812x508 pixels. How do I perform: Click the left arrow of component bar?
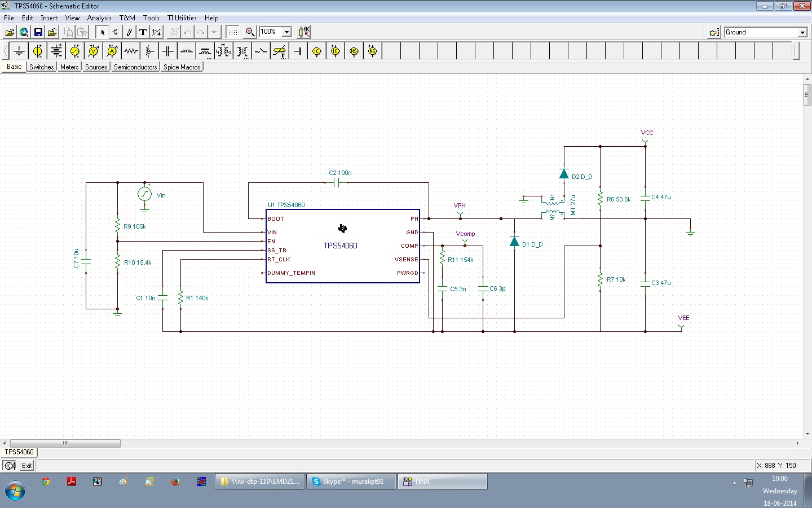click(6, 51)
